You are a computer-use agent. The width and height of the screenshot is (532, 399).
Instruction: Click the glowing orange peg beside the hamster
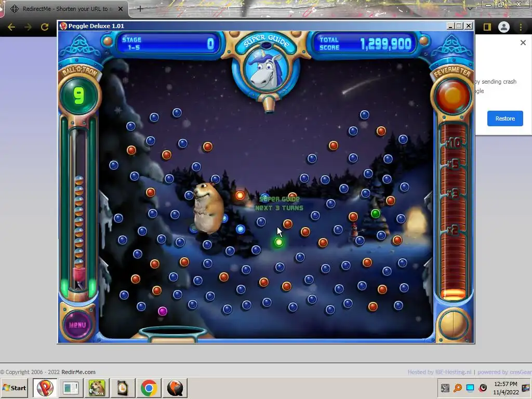coord(240,195)
